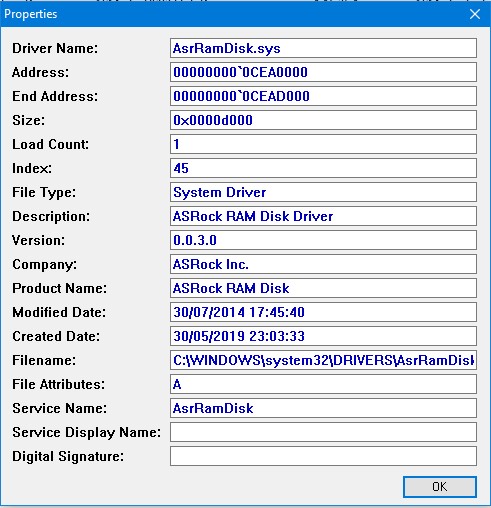
Task: Click the 'Load Count:' label
Action: tap(51, 144)
